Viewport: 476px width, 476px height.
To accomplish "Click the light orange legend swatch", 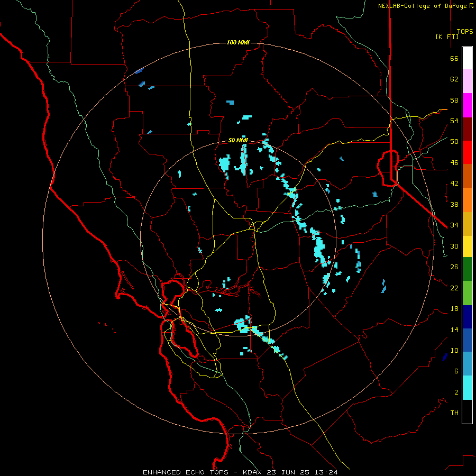I will tap(467, 200).
